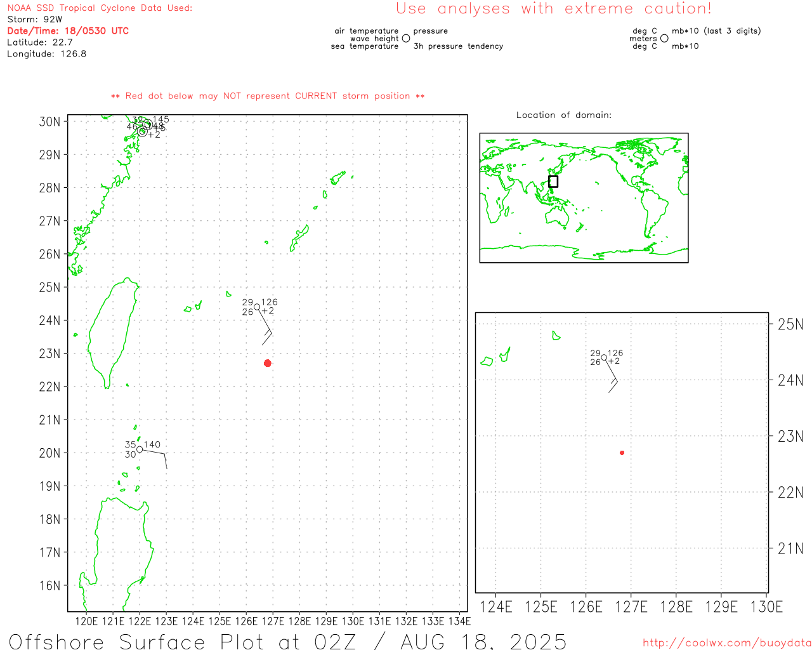Click the '20N' latitude label
This screenshot has height=650, width=812.
50,453
